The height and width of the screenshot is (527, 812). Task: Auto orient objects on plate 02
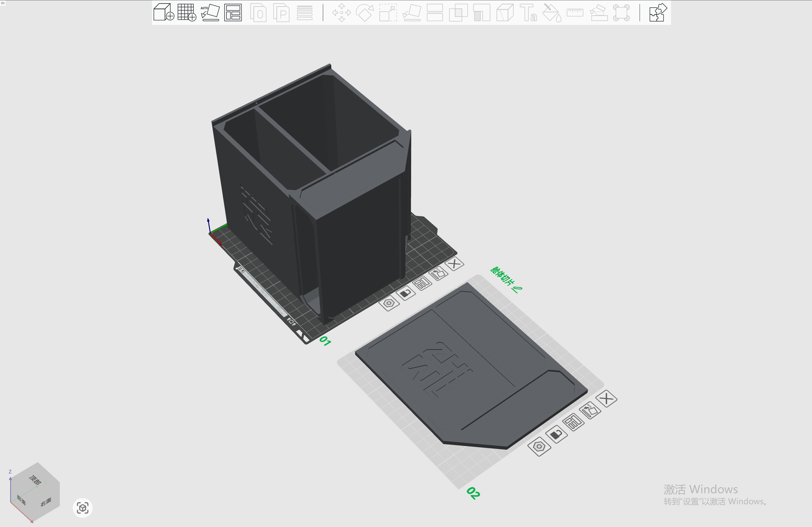tap(590, 410)
